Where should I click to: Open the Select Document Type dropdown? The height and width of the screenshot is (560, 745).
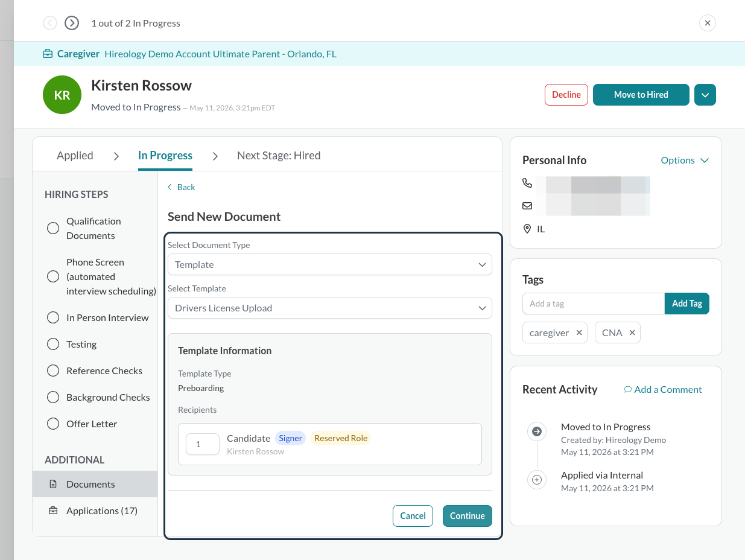(330, 264)
